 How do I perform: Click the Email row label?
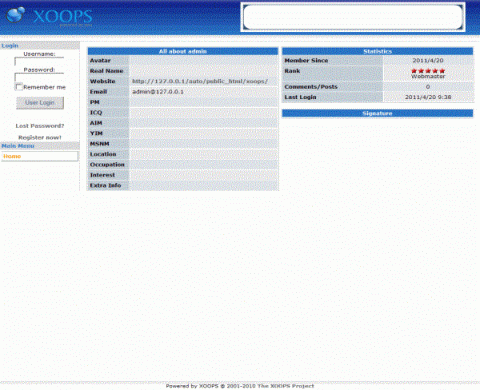(98, 92)
